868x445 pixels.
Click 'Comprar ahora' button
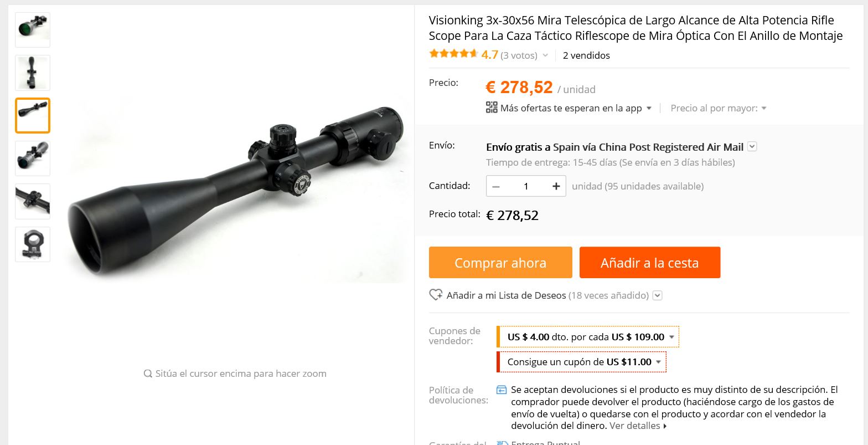click(500, 263)
